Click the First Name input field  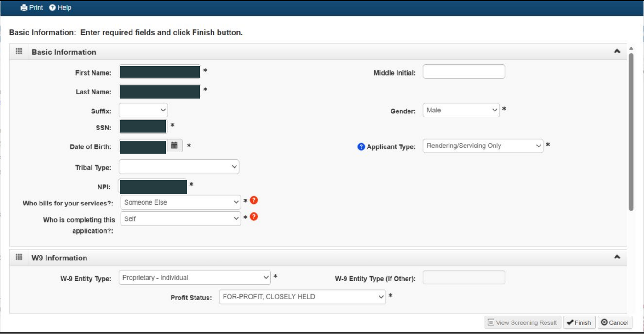click(x=160, y=72)
